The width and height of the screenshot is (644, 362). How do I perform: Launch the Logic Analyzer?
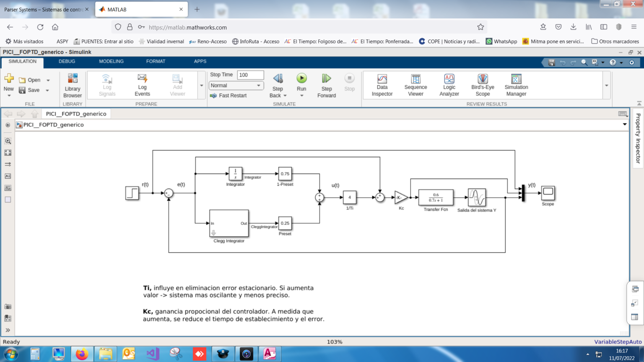click(449, 85)
